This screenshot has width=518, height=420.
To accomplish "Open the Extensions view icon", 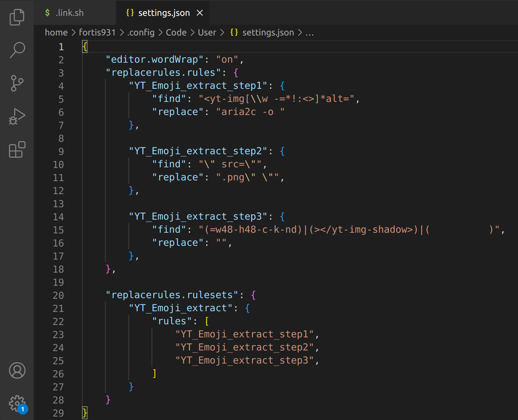I will point(17,150).
